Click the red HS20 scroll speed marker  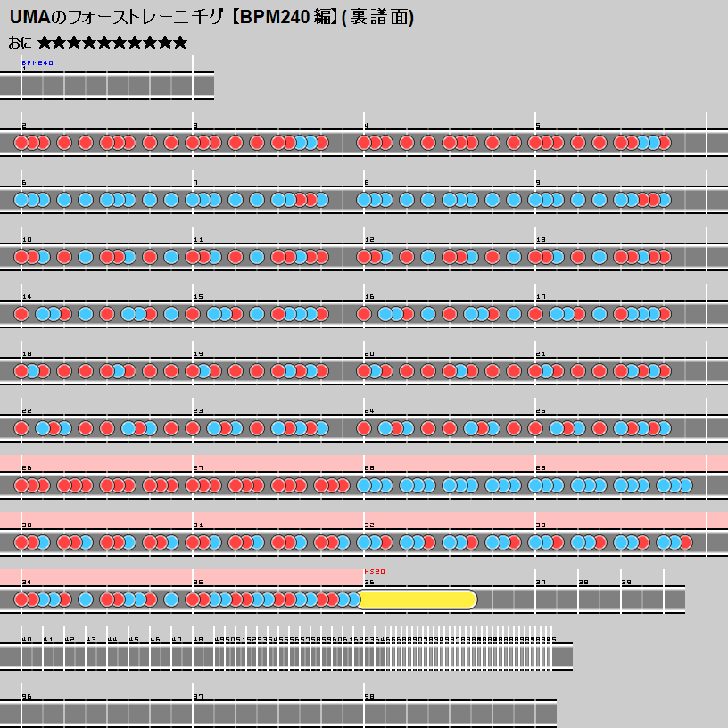point(375,571)
